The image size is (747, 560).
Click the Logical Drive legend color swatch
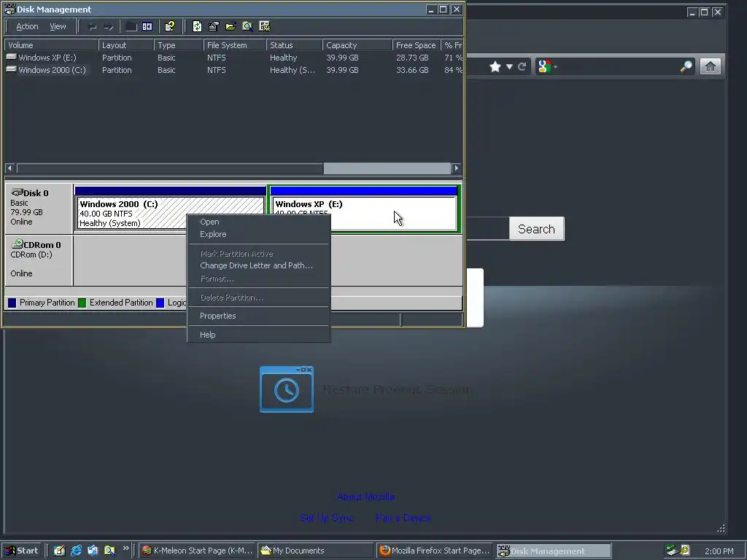tap(160, 303)
